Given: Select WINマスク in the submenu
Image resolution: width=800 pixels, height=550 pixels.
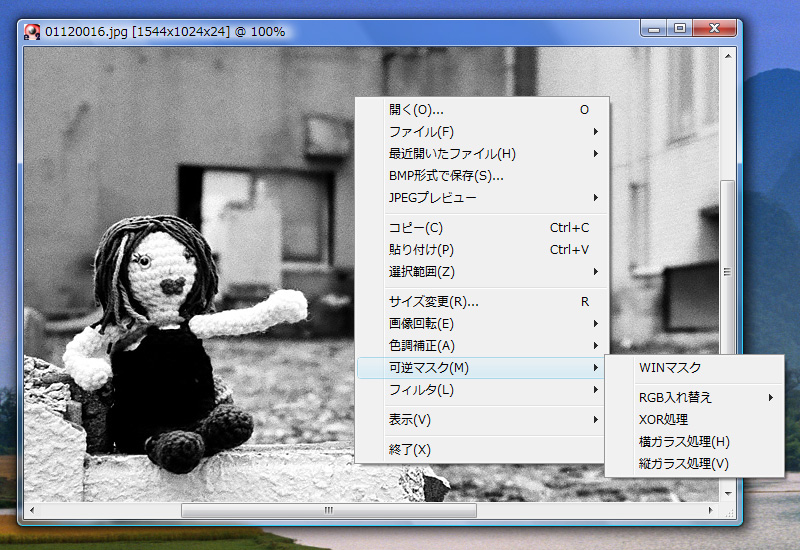Looking at the screenshot, I should tap(694, 368).
